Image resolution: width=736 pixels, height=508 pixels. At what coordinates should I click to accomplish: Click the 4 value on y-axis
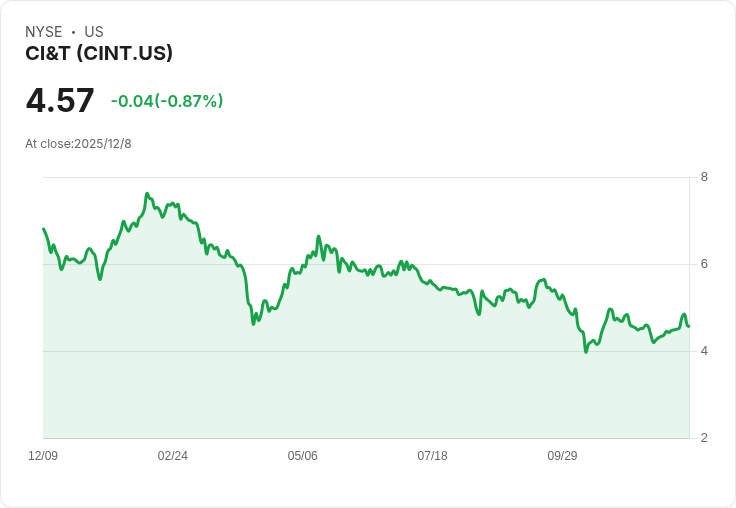pos(704,351)
